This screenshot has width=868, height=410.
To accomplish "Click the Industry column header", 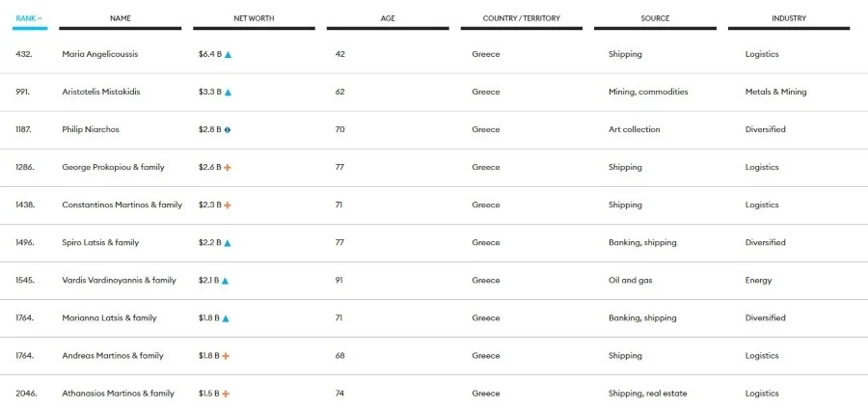I will 789,18.
